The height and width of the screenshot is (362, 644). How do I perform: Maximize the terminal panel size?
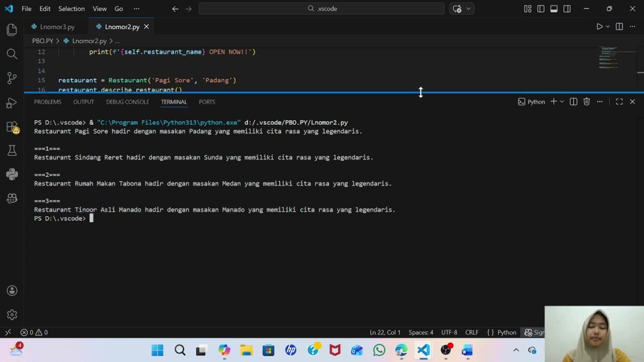pyautogui.click(x=619, y=102)
